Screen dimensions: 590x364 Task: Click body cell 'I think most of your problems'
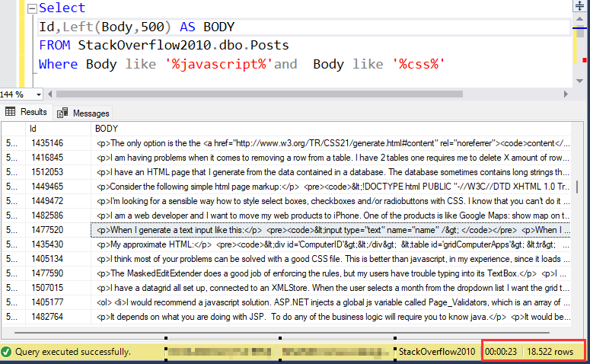click(330, 259)
